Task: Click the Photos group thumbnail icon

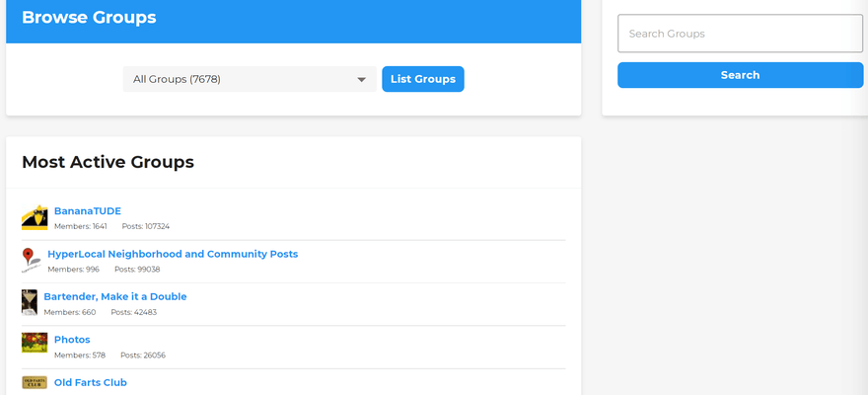Action: click(x=35, y=343)
